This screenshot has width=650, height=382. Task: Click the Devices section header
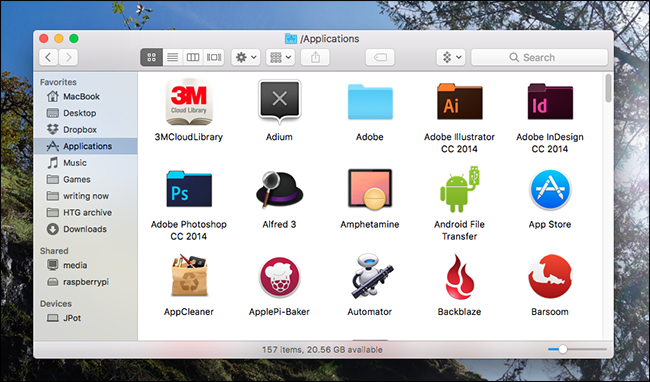click(56, 304)
